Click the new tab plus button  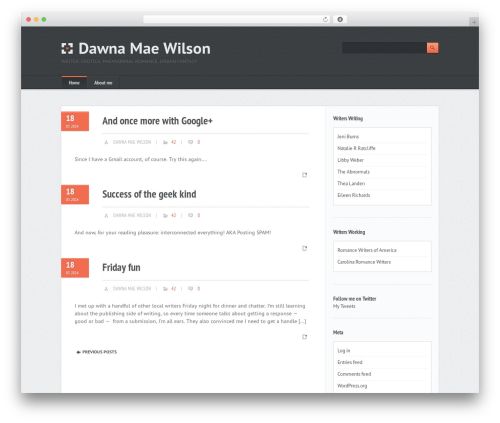pos(474,22)
